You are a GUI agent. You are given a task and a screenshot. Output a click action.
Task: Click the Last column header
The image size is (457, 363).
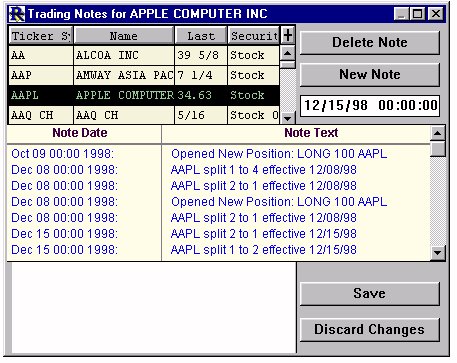point(201,36)
